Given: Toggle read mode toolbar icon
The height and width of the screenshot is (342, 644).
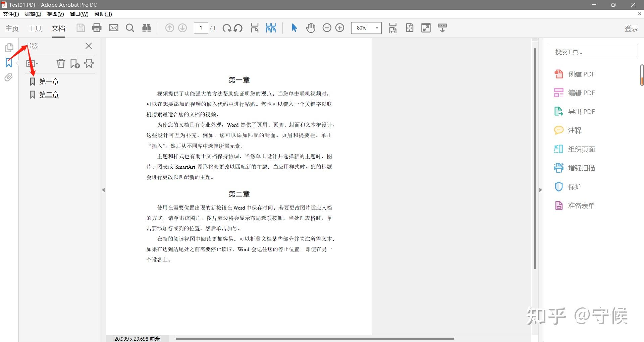Looking at the screenshot, I should tap(442, 28).
